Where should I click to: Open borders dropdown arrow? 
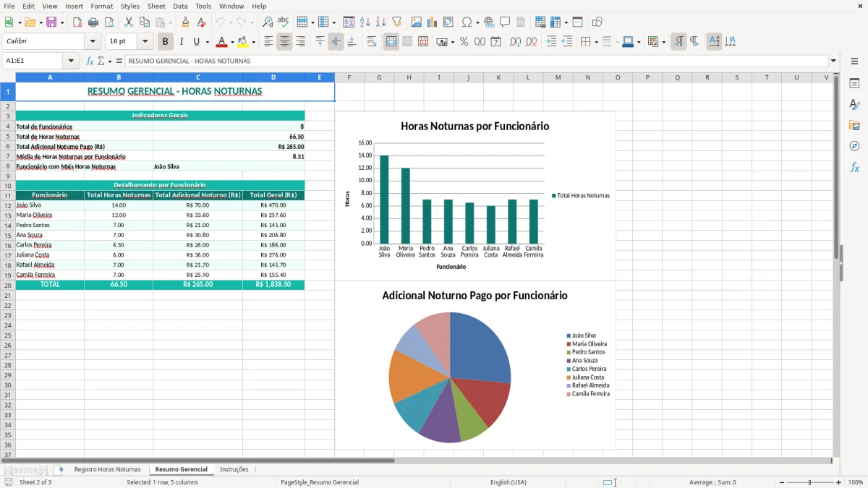tap(595, 42)
